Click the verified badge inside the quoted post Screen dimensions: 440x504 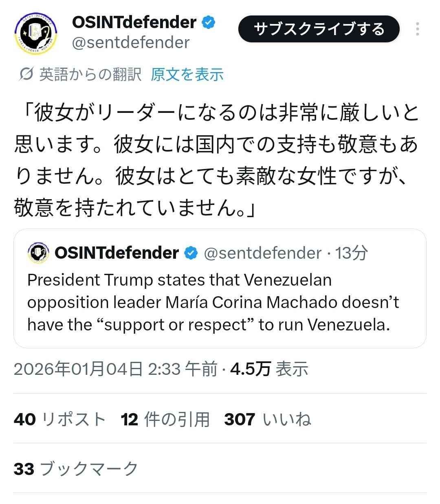[x=191, y=253]
